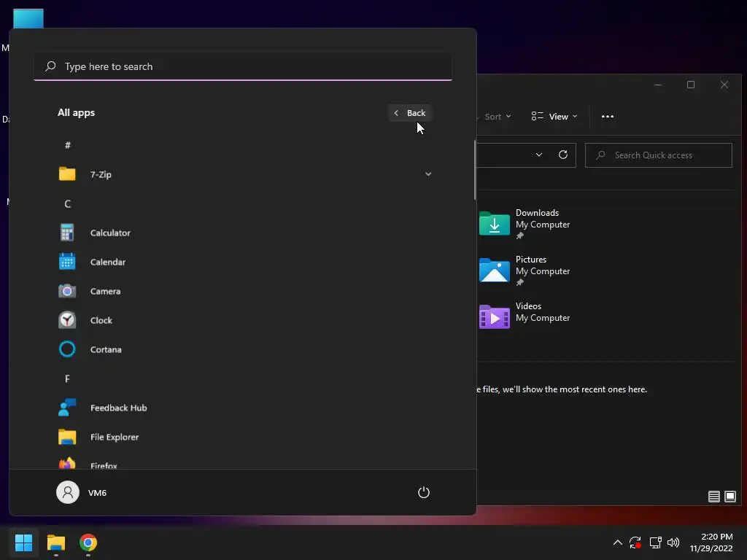Click the # letter header
Screen dimensions: 747x560
67,145
